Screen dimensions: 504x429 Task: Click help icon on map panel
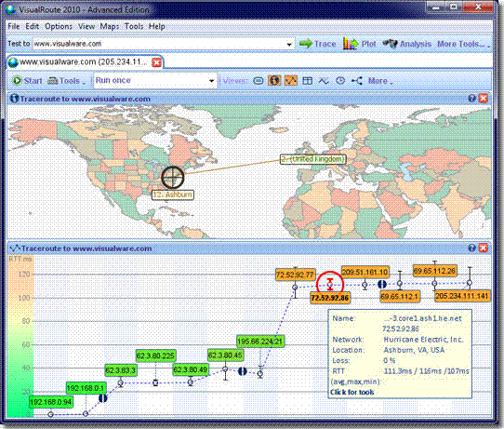[471, 99]
